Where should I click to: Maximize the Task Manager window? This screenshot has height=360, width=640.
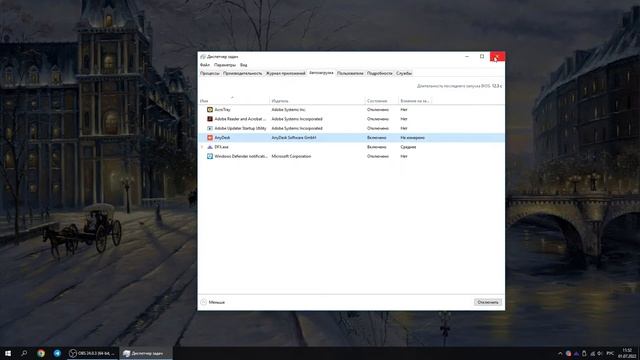[482, 57]
